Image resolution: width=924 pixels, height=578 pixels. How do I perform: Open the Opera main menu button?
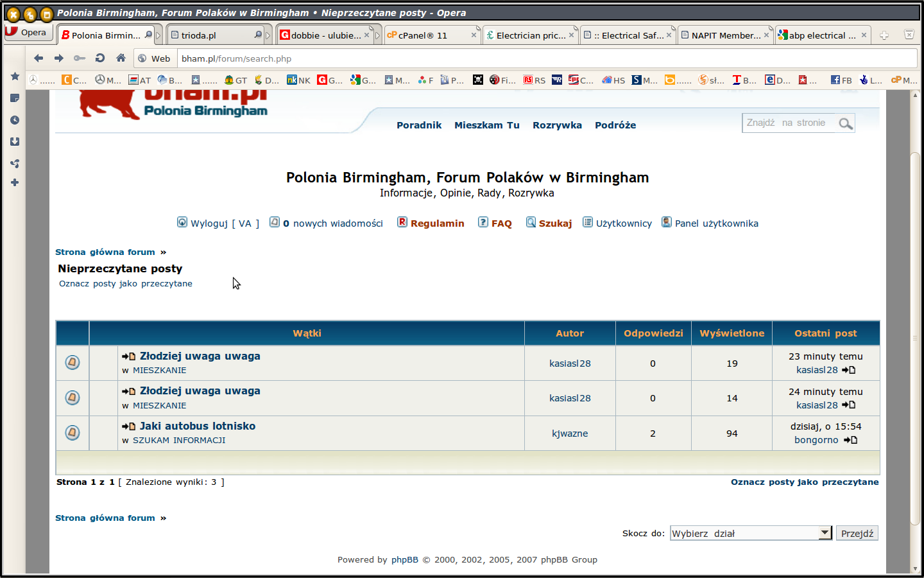(27, 32)
